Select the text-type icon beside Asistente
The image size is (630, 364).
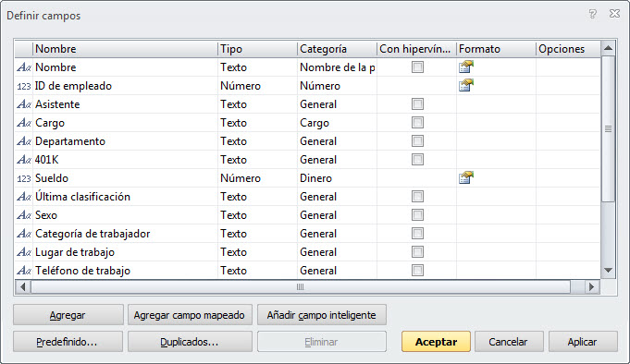[x=24, y=104]
